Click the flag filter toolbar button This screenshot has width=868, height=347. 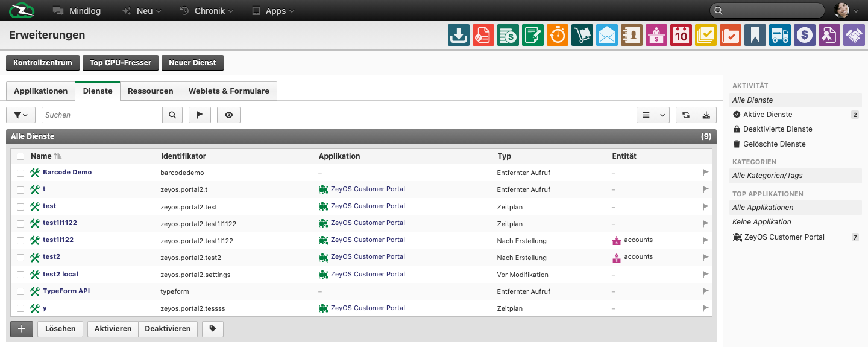click(x=200, y=115)
